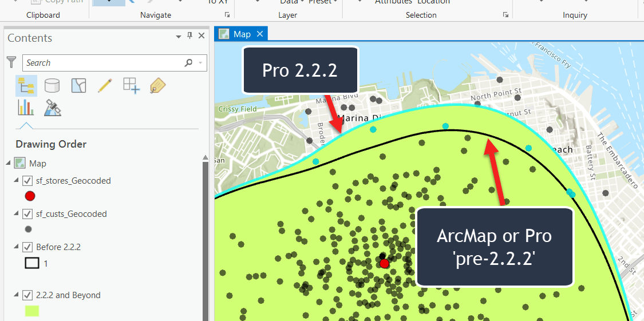
Task: Collapse sf_custs_Geocoded layer expander
Action: click(x=17, y=214)
